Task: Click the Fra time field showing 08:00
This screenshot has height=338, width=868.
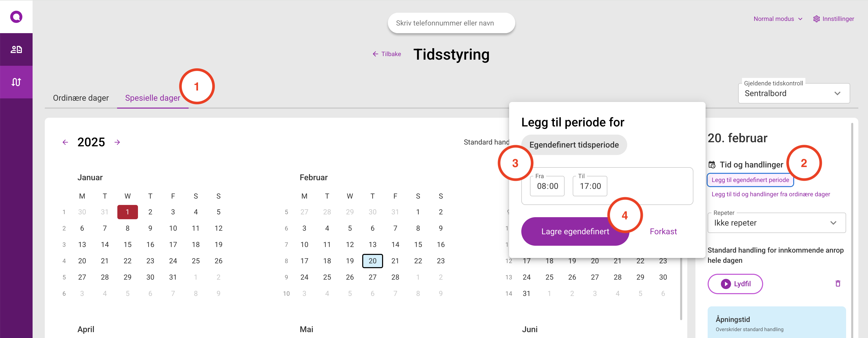Action: coord(547,186)
